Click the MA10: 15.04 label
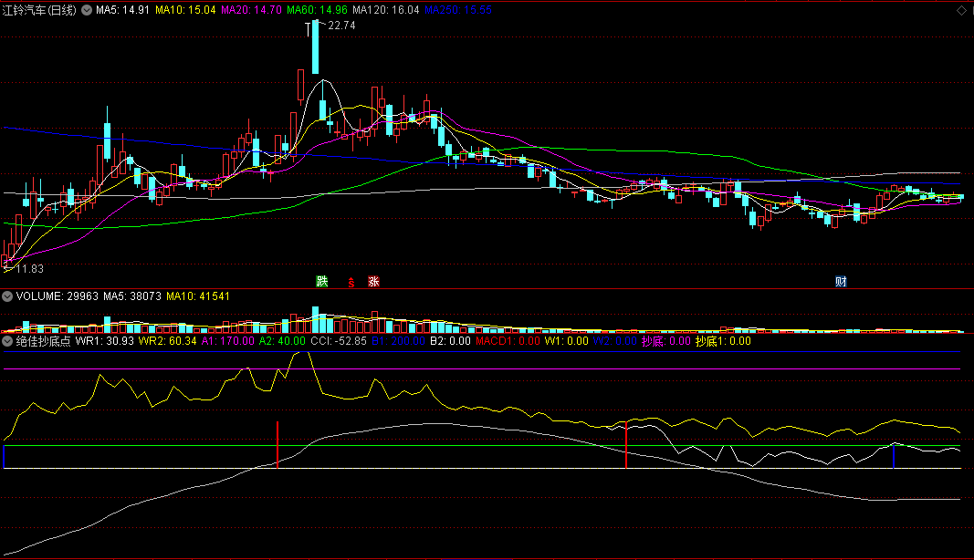The height and width of the screenshot is (560, 974). coord(185,10)
